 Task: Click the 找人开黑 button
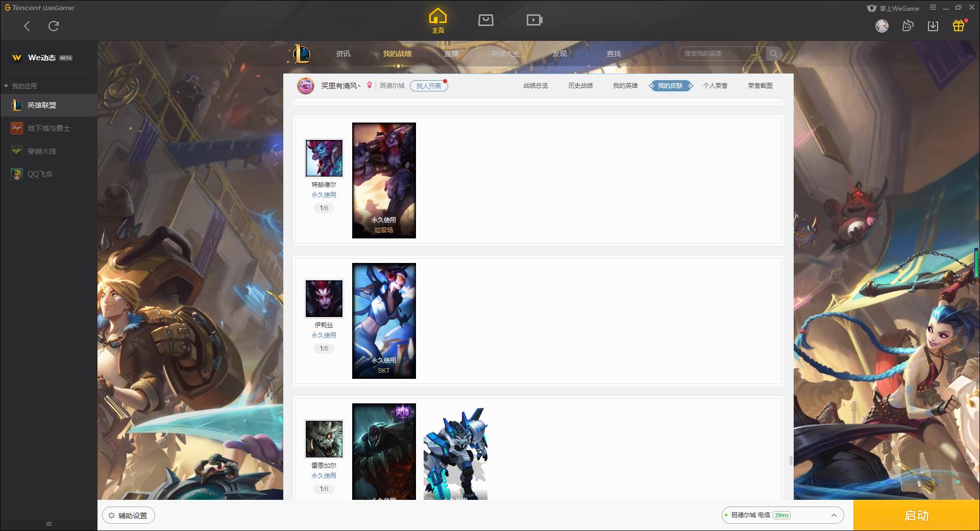(x=429, y=86)
